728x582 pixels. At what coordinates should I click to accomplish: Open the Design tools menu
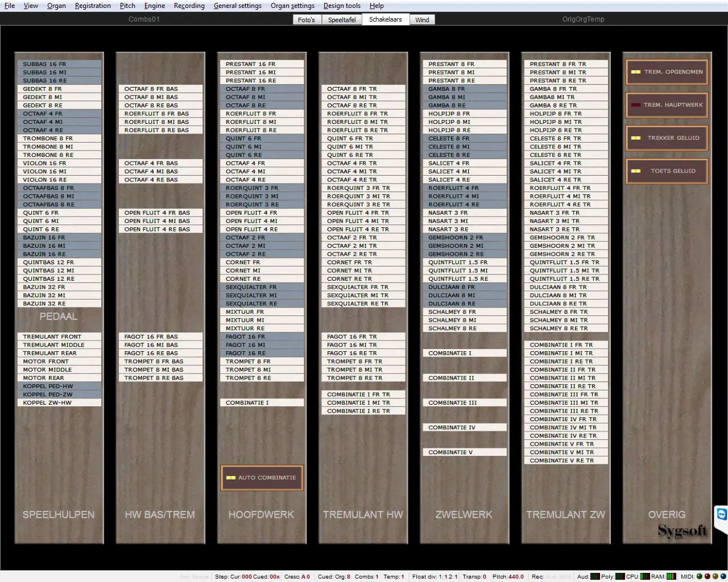[342, 6]
